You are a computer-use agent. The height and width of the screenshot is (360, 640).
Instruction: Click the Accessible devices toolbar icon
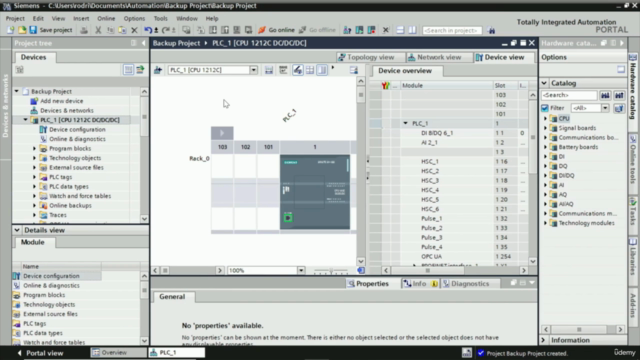tap(347, 30)
